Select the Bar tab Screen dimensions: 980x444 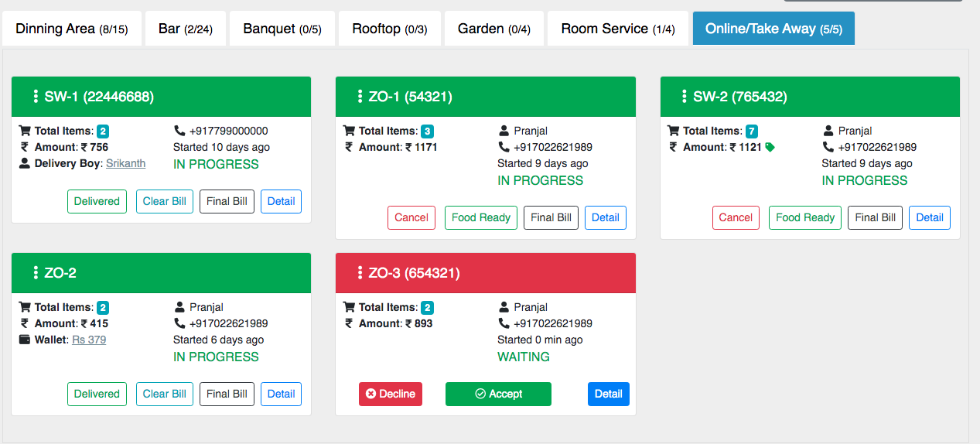pos(185,29)
